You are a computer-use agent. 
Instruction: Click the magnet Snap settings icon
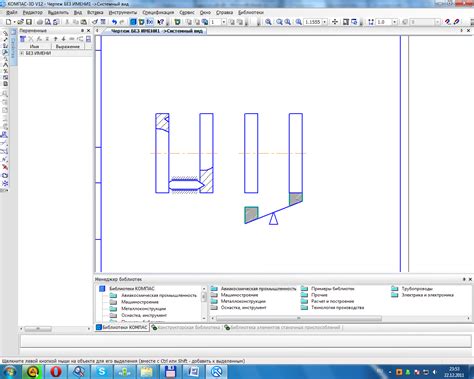pyautogui.click(x=447, y=22)
